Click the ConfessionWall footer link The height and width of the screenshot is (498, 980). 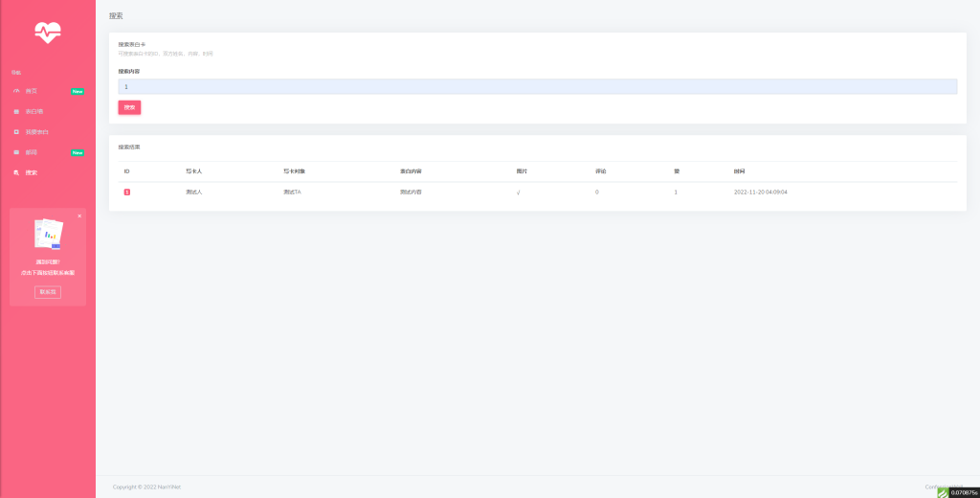coord(928,487)
